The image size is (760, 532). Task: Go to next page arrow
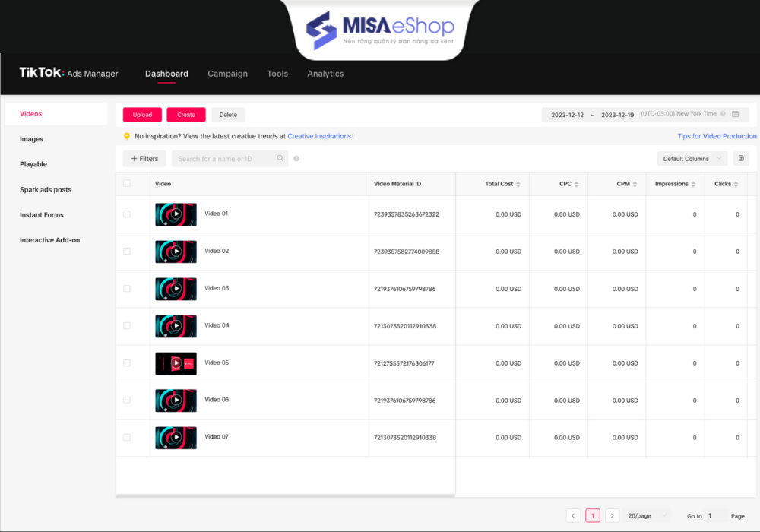click(x=612, y=515)
